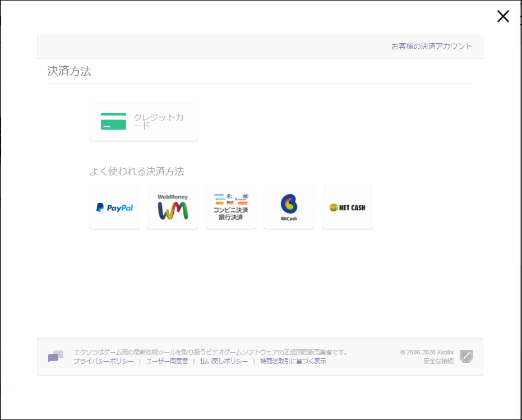
Task: Click the エクソラ description sentence
Action: point(211,352)
